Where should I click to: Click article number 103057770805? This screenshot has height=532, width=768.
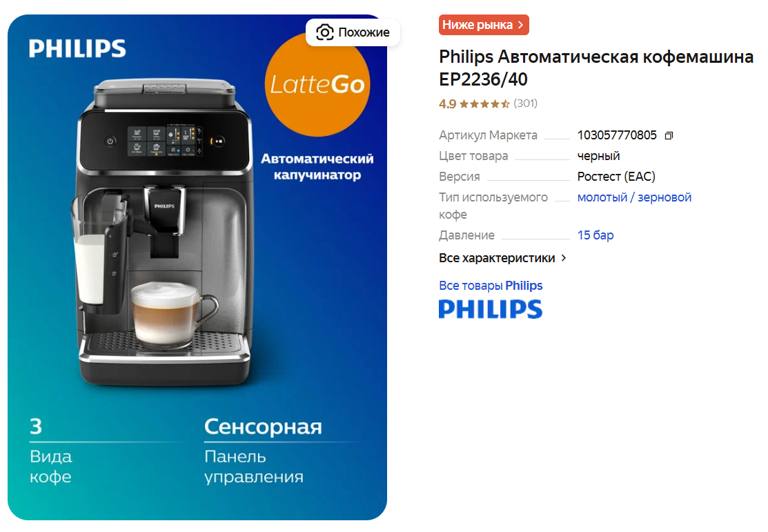617,135
